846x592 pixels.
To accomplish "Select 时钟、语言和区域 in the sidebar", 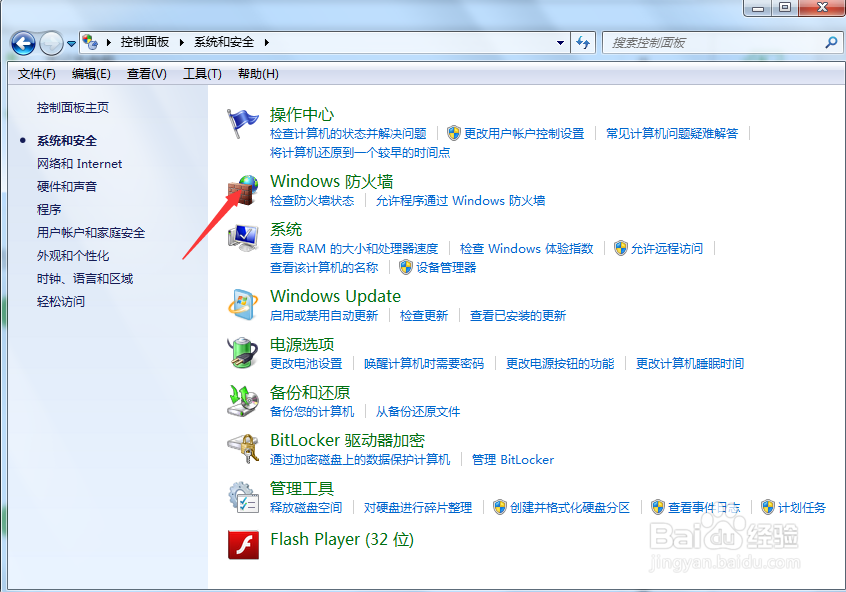I will [85, 278].
